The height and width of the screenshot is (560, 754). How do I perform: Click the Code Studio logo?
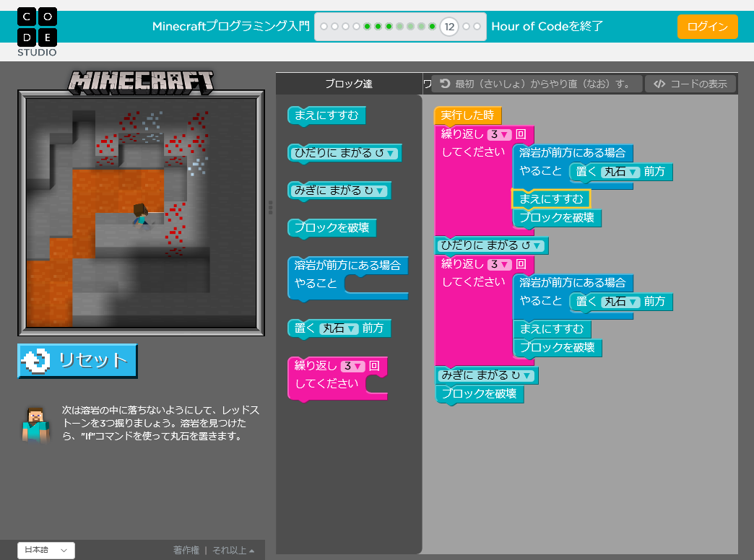[37, 32]
